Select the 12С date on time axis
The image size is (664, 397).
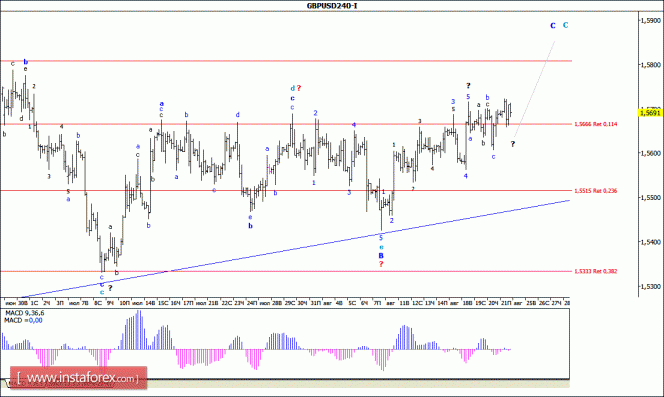pyautogui.click(x=417, y=303)
